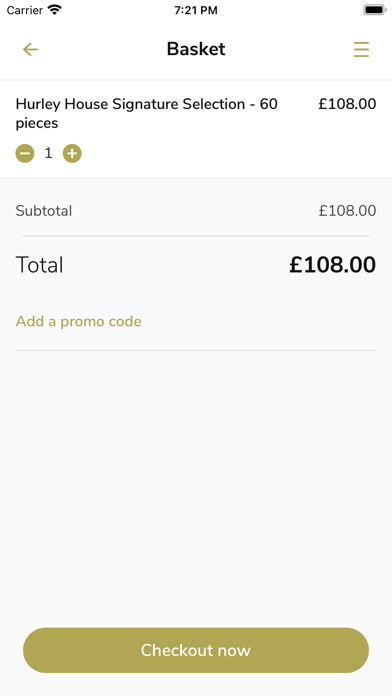Tap empty grey area above Checkout button
392x696 pixels.
pyautogui.click(x=196, y=488)
